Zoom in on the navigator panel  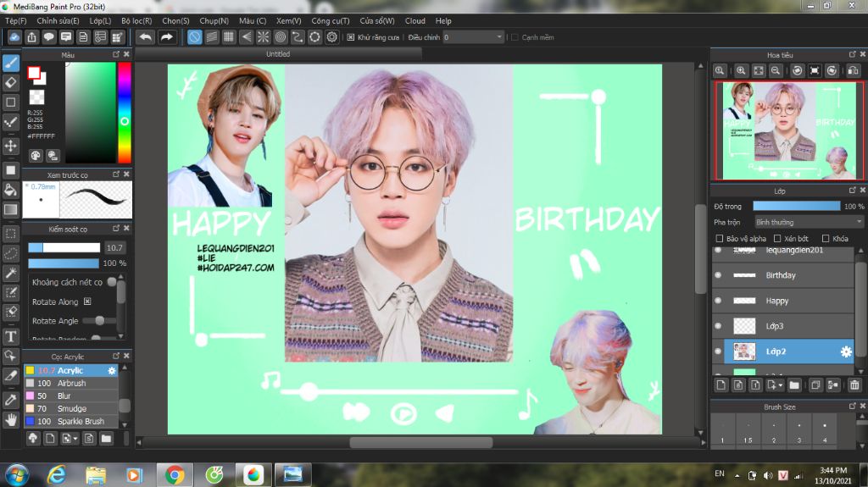pos(741,70)
